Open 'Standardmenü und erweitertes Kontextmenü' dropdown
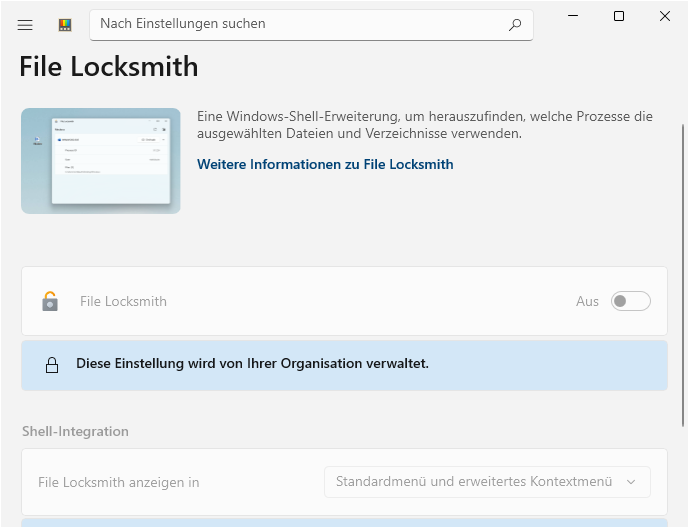 (x=487, y=482)
